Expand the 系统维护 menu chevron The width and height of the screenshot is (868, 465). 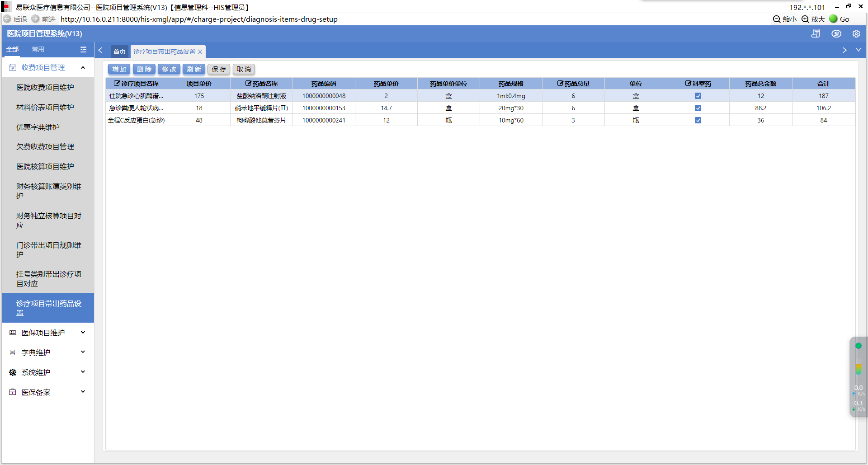[83, 372]
